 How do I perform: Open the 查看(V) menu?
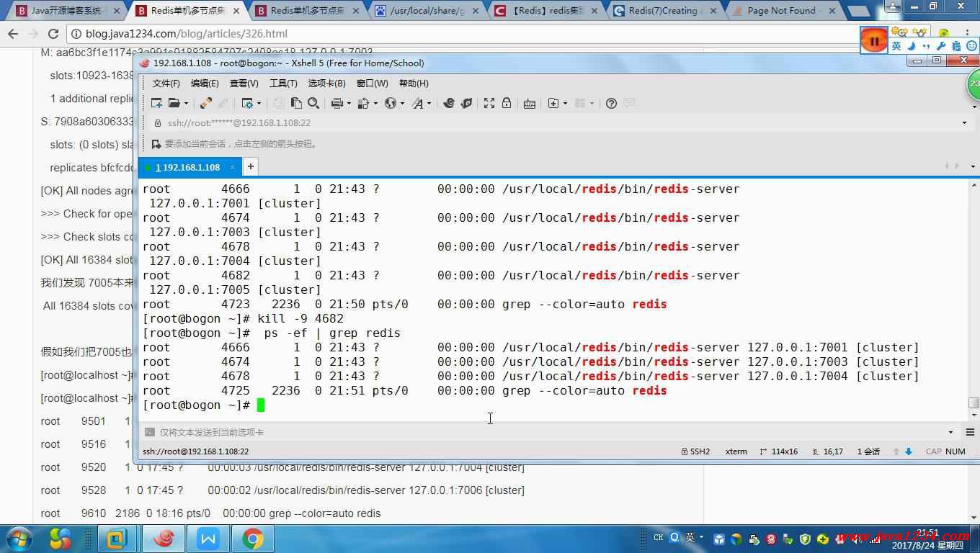tap(244, 84)
